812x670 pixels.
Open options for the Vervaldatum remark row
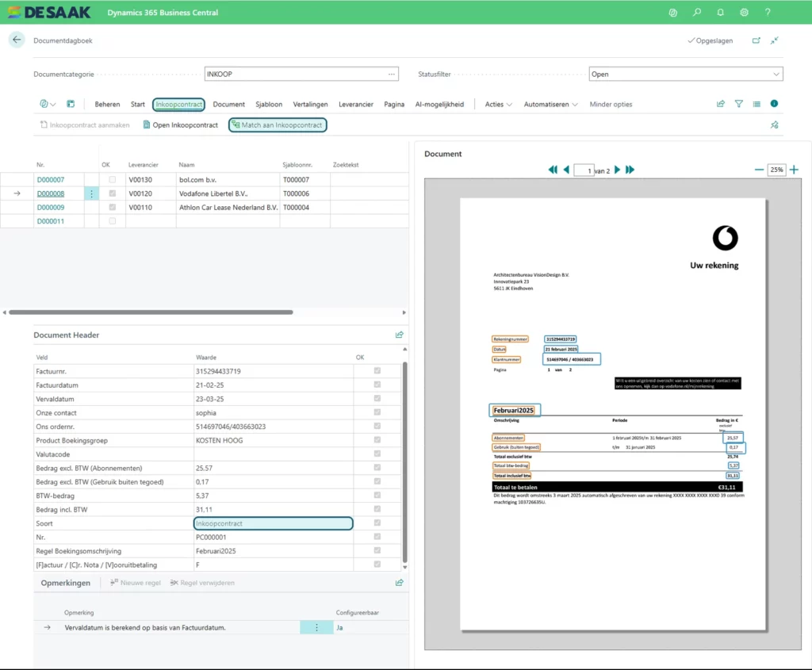317,627
